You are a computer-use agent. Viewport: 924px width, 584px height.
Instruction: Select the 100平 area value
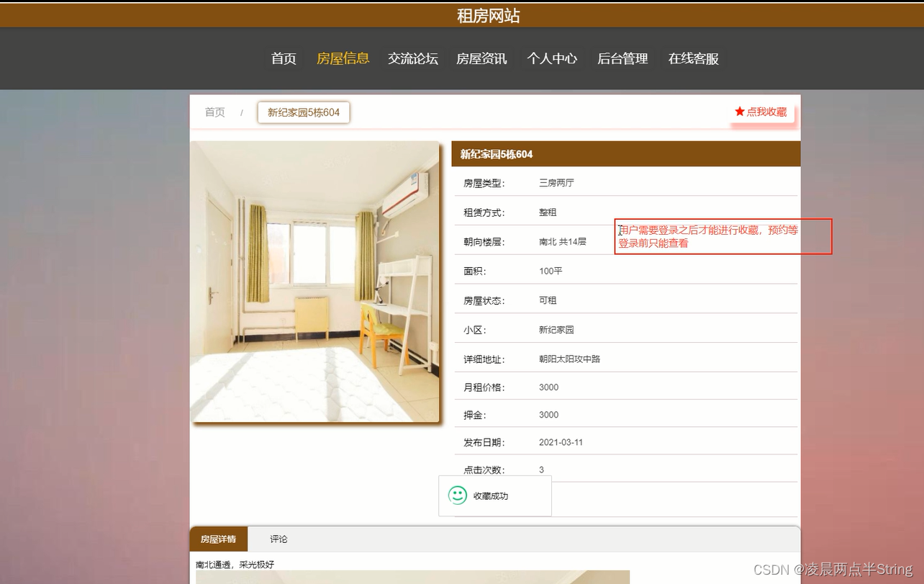(x=551, y=271)
